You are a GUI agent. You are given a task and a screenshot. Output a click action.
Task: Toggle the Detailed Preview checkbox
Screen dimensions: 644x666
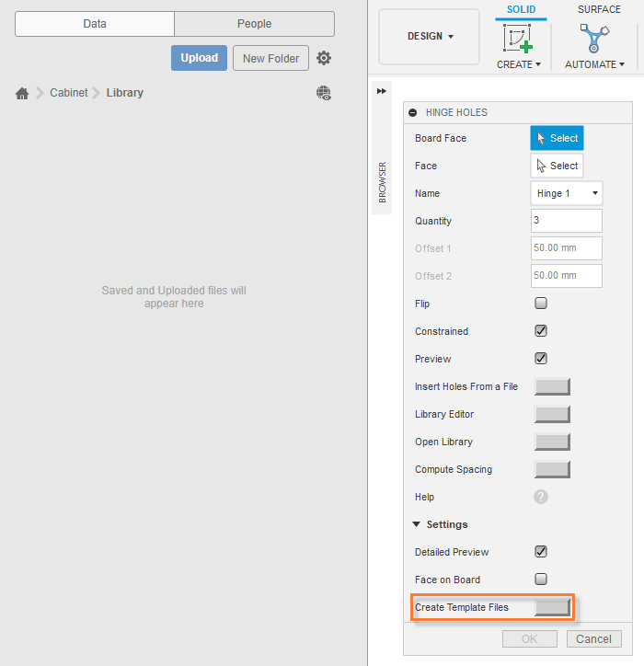(x=541, y=552)
